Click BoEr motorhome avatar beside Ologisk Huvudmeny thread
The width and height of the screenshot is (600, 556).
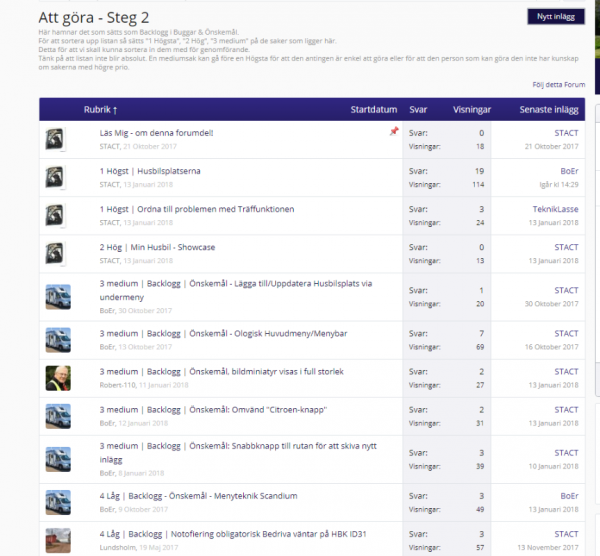(x=58, y=338)
